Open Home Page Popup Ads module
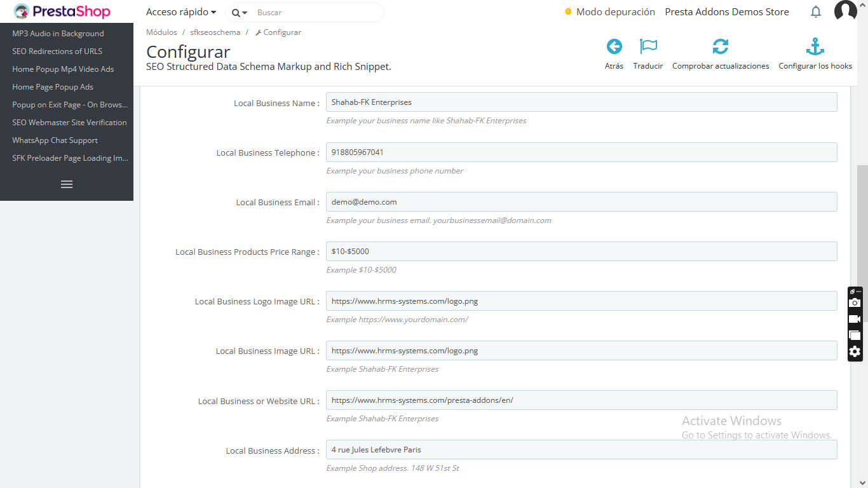This screenshot has width=868, height=488. 53,87
